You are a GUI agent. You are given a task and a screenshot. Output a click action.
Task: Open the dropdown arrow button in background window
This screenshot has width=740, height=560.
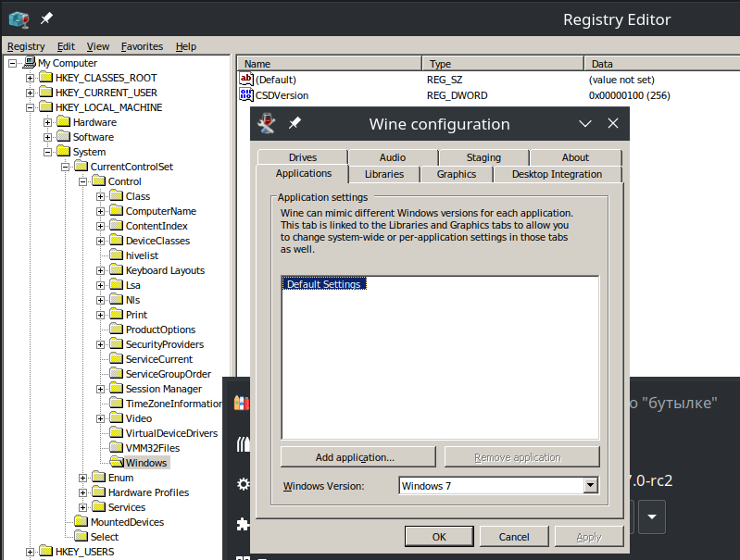click(x=652, y=516)
